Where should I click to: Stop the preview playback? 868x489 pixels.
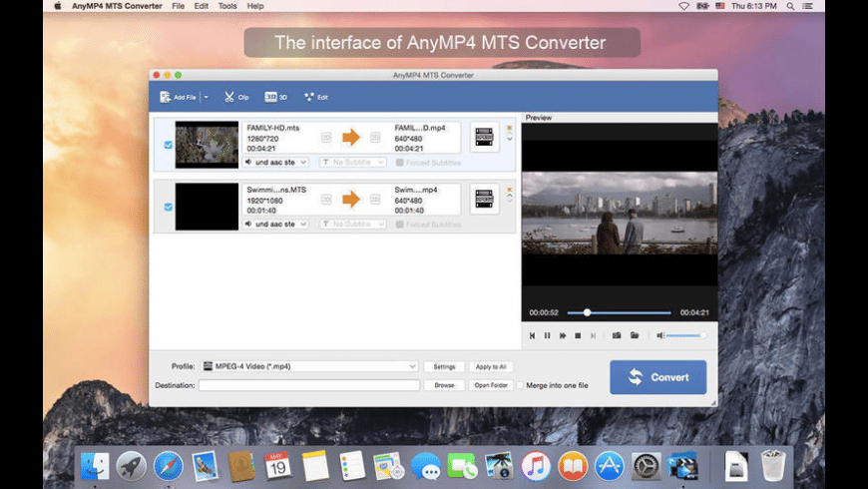tap(578, 335)
